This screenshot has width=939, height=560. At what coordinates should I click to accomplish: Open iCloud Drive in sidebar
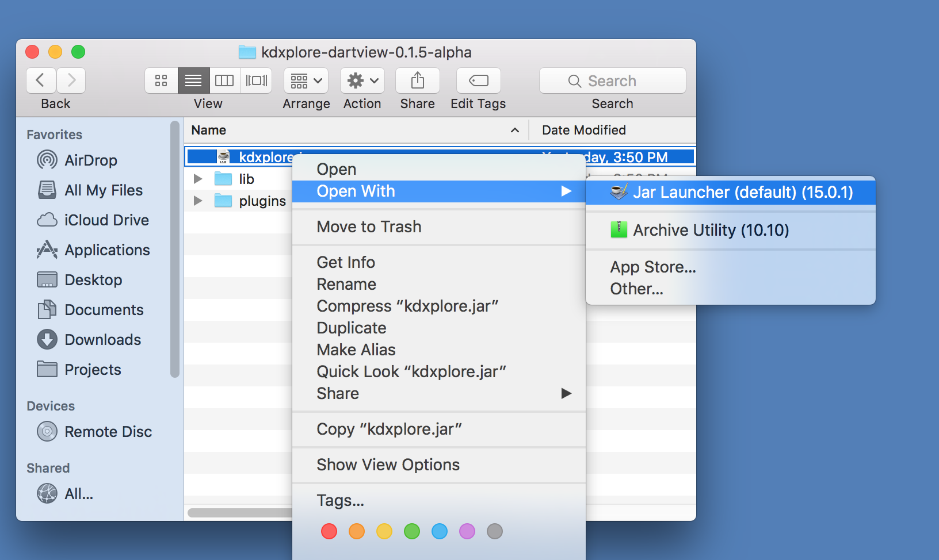coord(93,220)
